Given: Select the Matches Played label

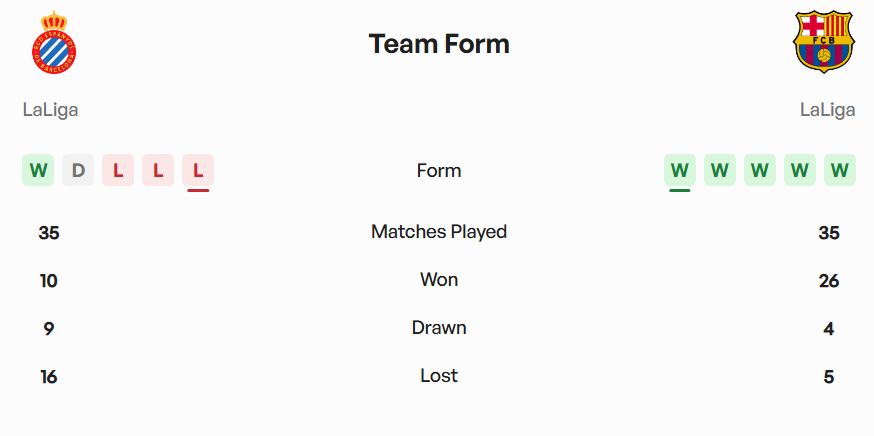Looking at the screenshot, I should coord(439,232).
